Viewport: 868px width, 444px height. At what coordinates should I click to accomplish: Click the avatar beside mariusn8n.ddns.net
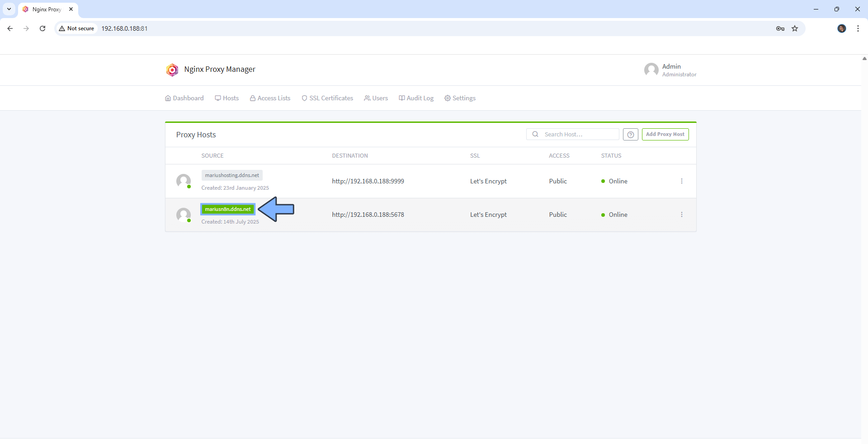pos(184,215)
